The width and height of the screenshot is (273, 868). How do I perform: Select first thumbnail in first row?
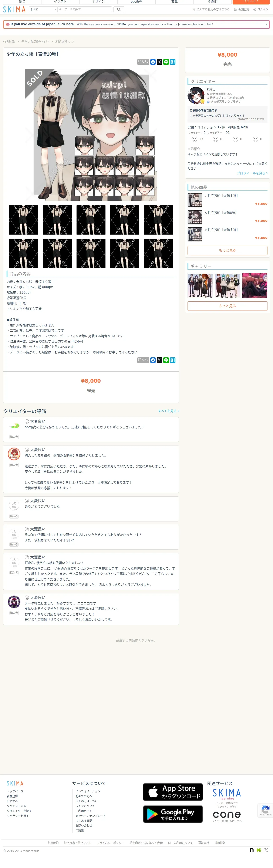tap(23, 220)
